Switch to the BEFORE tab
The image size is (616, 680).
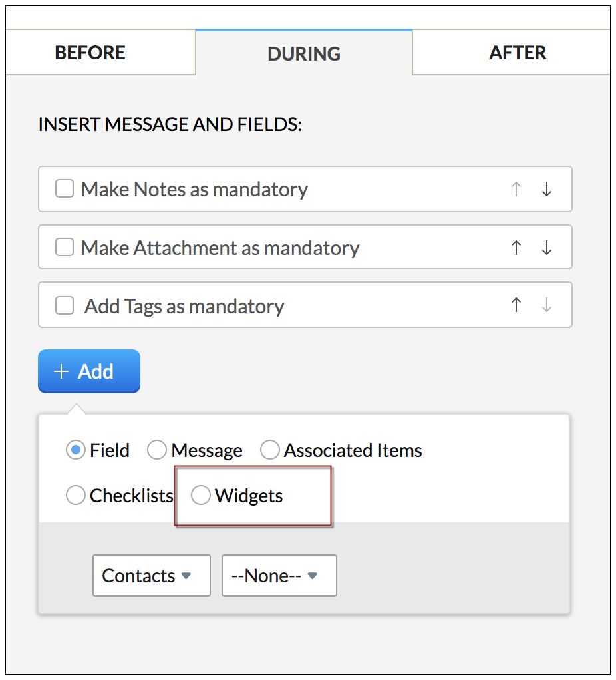[x=90, y=53]
